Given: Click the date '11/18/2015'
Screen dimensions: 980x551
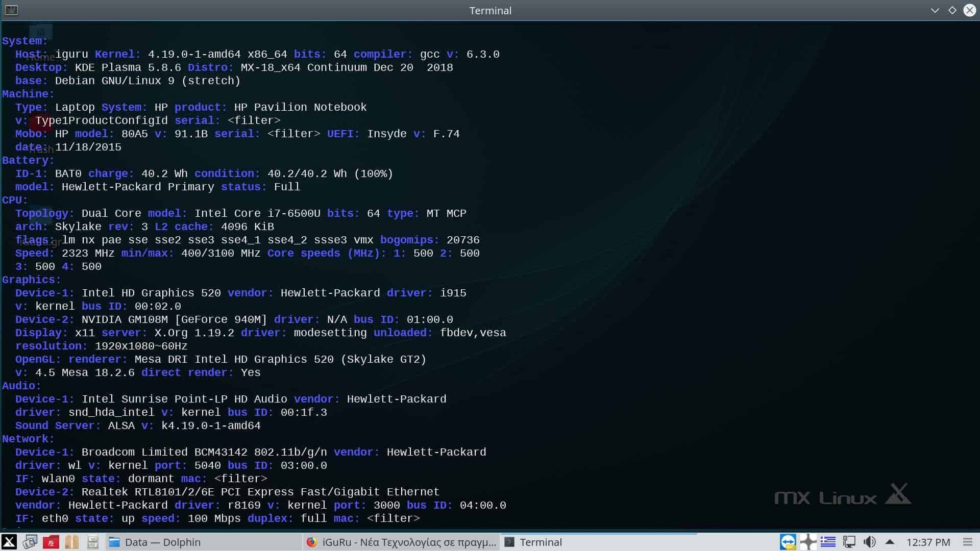Looking at the screenshot, I should point(88,147).
